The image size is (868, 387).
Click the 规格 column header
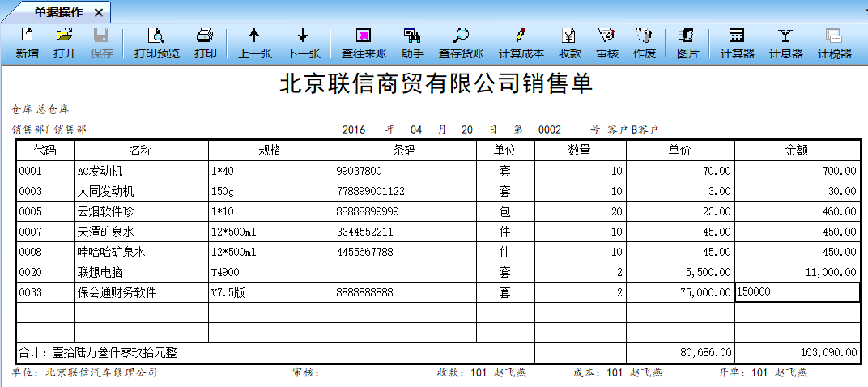[x=271, y=150]
